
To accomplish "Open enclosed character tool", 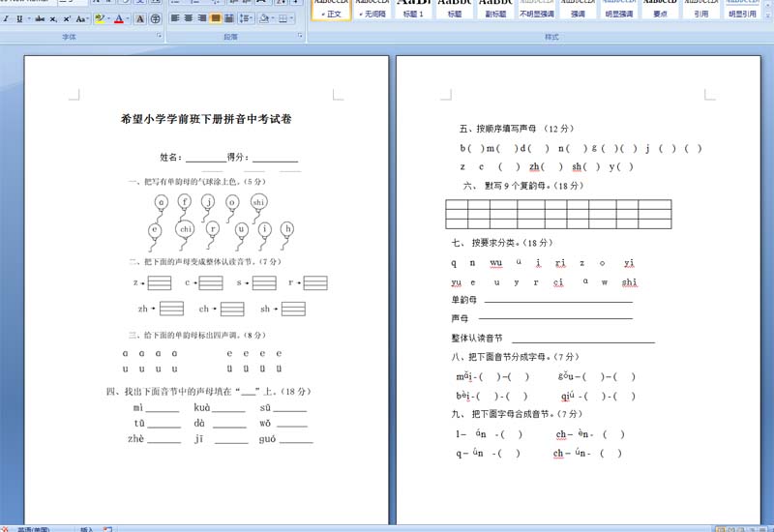I will click(x=156, y=18).
